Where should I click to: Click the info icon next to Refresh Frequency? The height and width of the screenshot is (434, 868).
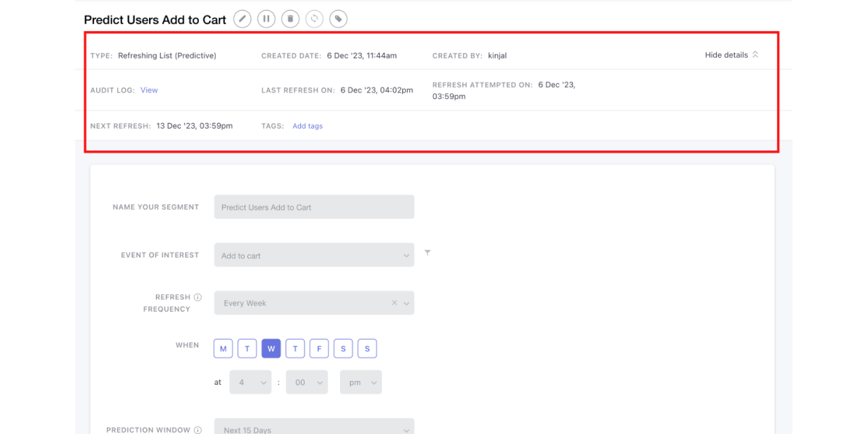197,297
